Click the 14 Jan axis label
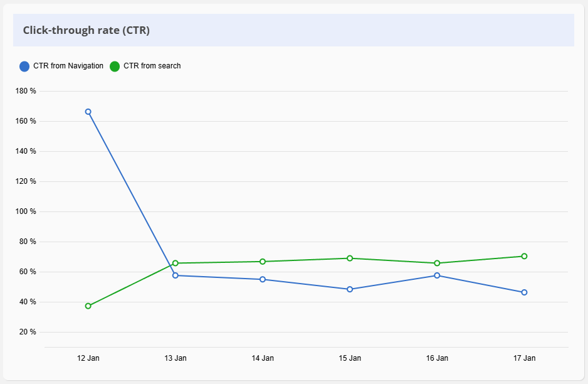588x384 pixels. pyautogui.click(x=263, y=358)
